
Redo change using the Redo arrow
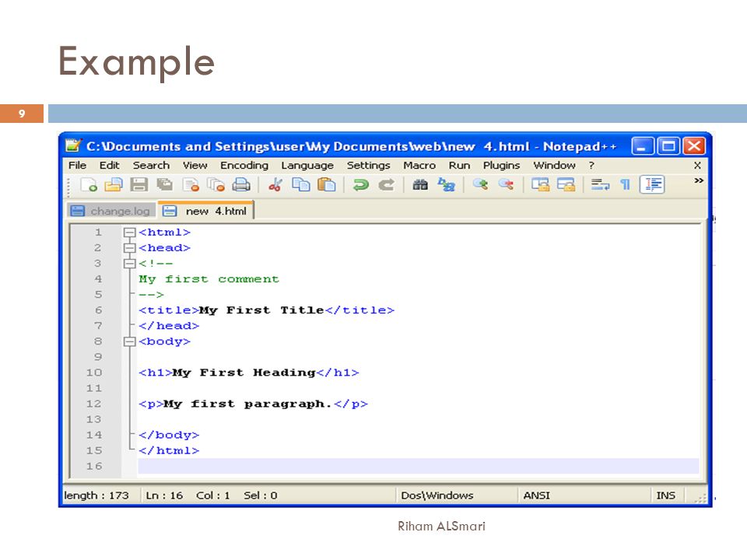click(387, 185)
